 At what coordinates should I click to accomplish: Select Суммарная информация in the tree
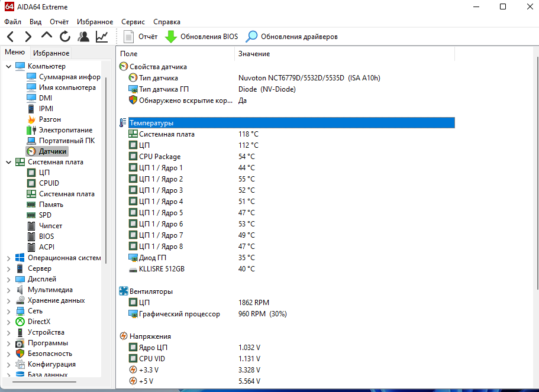(63, 77)
